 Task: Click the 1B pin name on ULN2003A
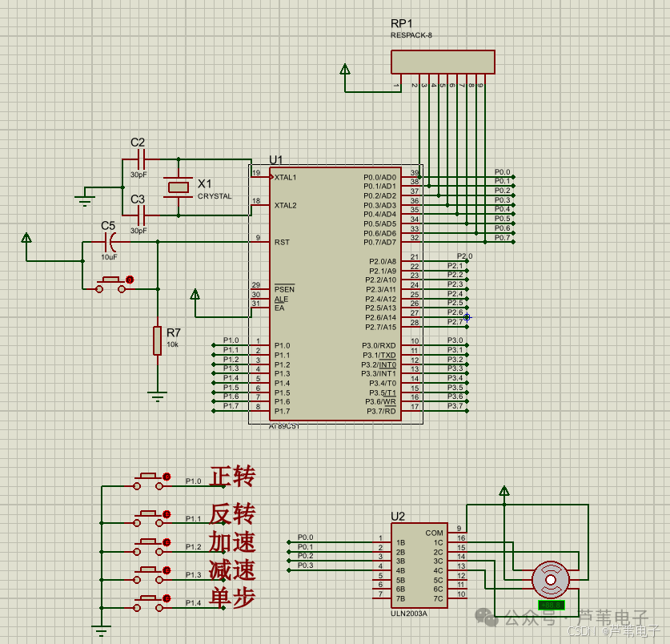point(400,542)
